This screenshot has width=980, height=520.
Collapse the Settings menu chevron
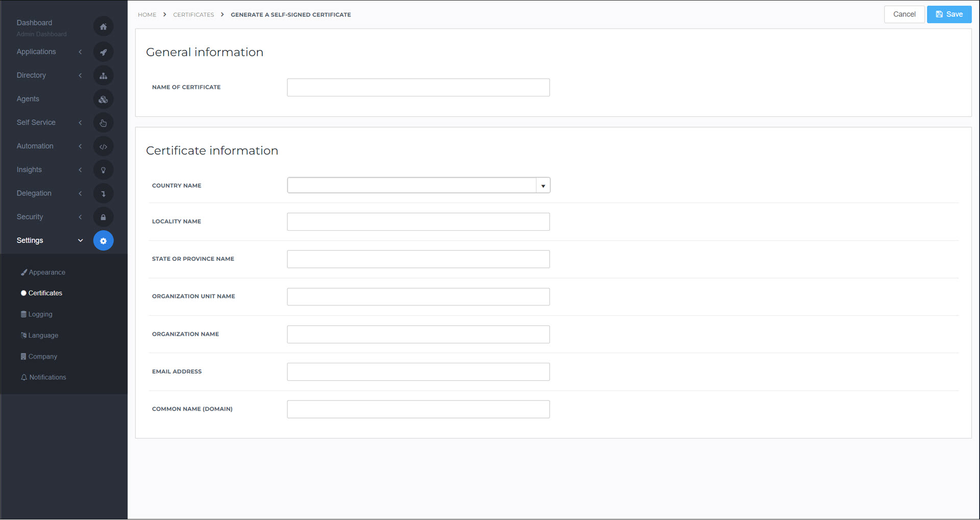tap(80, 241)
